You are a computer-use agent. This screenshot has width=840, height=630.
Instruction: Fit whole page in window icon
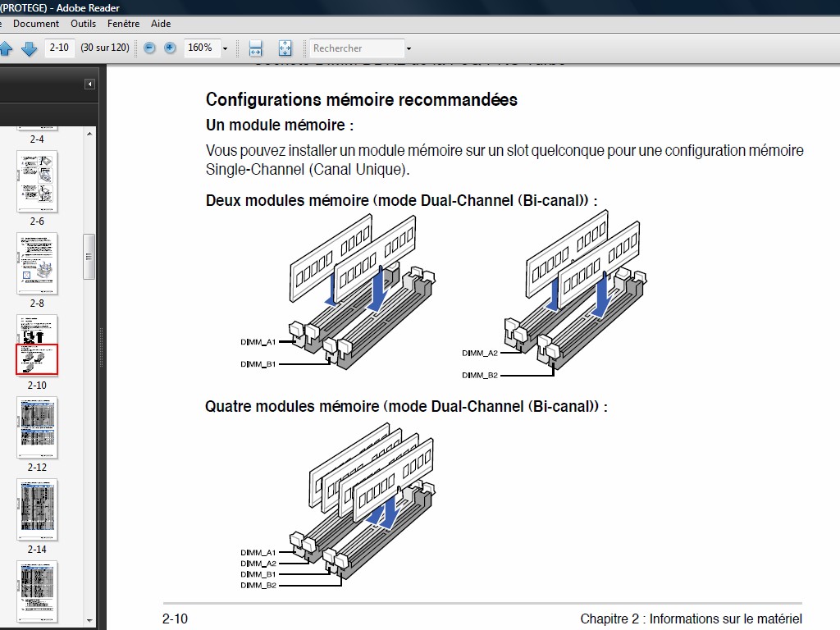(x=285, y=48)
